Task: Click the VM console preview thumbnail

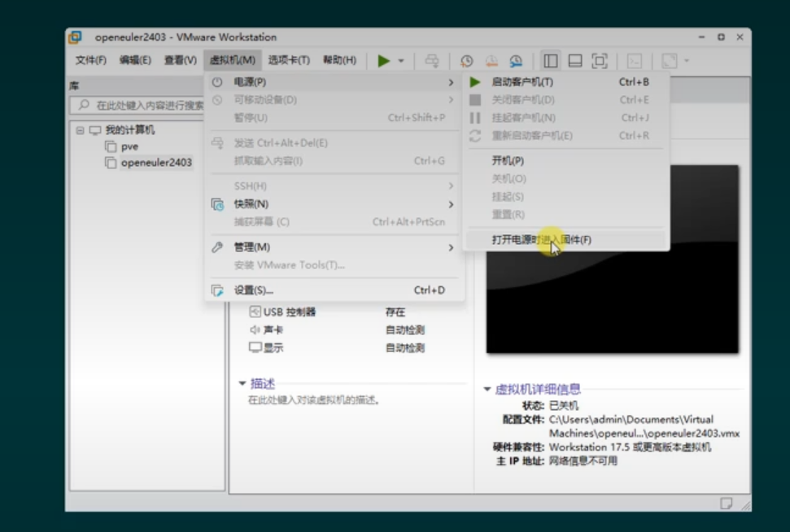Action: click(x=612, y=259)
